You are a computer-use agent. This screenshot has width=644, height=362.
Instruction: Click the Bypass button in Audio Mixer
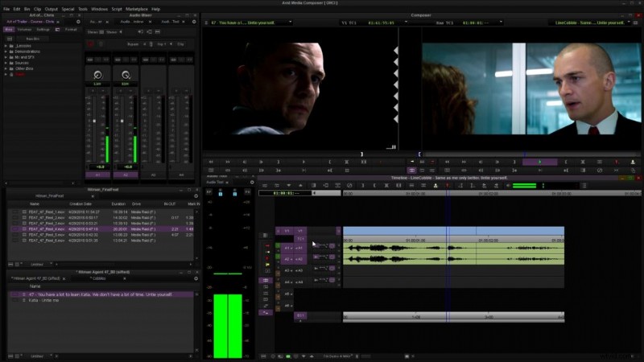coord(133,44)
